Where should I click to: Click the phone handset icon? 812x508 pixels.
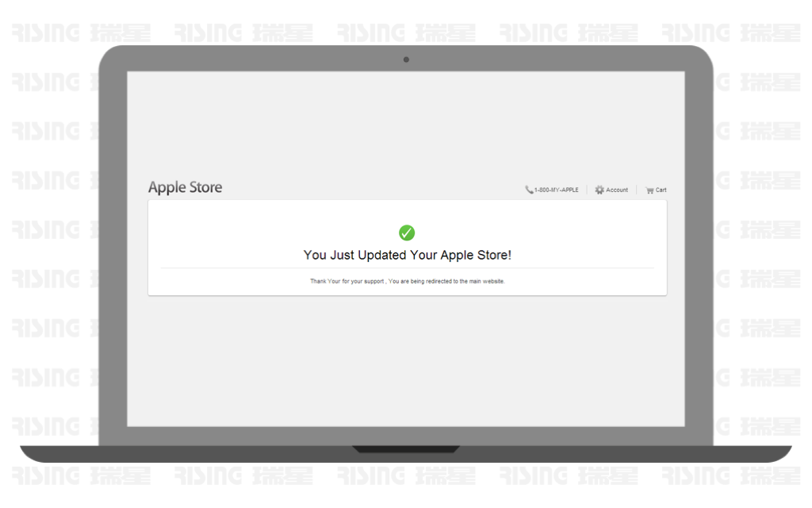point(529,190)
